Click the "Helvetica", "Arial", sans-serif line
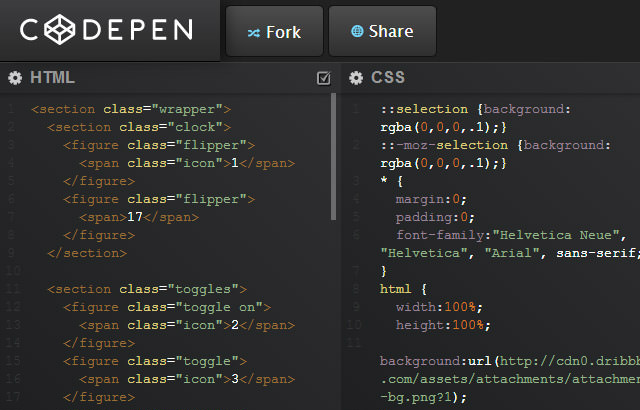 (510, 253)
